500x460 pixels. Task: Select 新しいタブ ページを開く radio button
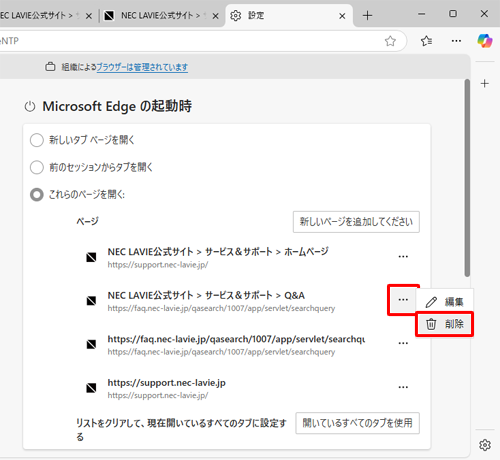click(37, 140)
